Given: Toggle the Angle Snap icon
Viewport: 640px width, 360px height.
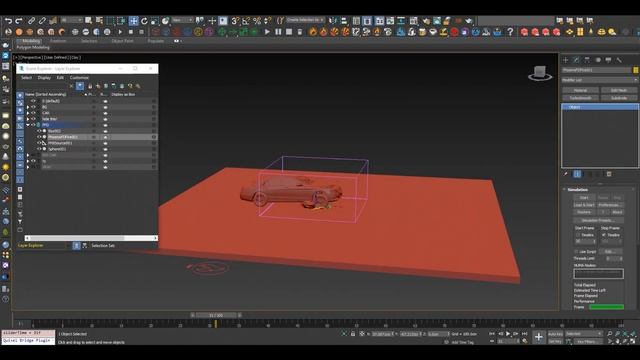Looking at the screenshot, I should (x=246, y=20).
